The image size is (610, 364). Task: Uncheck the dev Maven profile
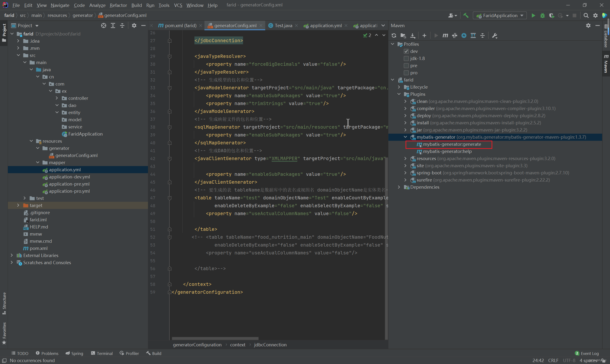406,51
